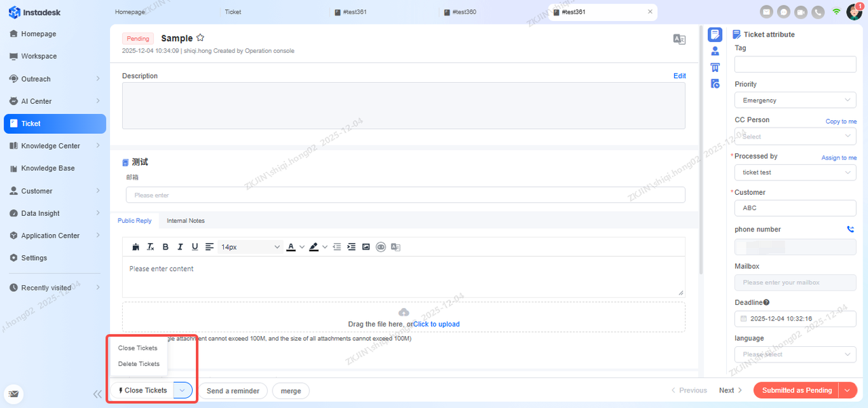Switch to the Internal Notes tab
The height and width of the screenshot is (408, 868).
(x=186, y=221)
